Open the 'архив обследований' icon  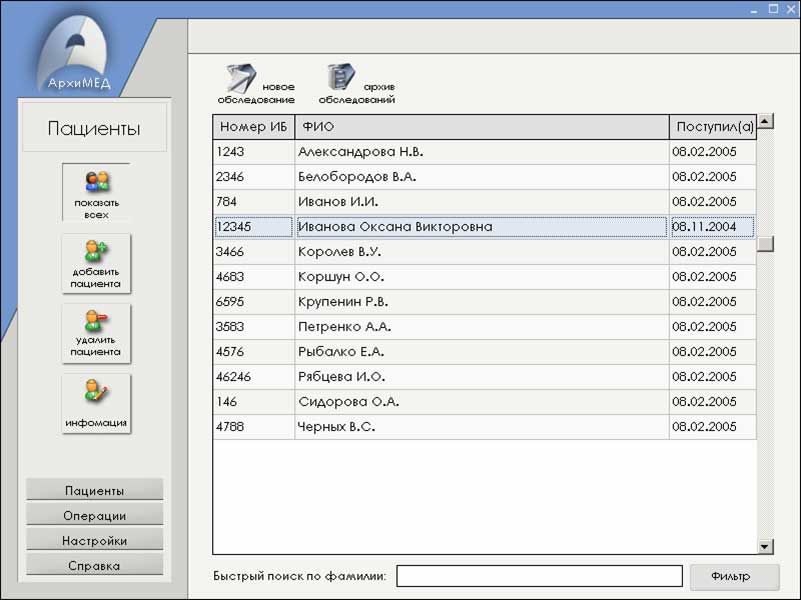tap(342, 78)
